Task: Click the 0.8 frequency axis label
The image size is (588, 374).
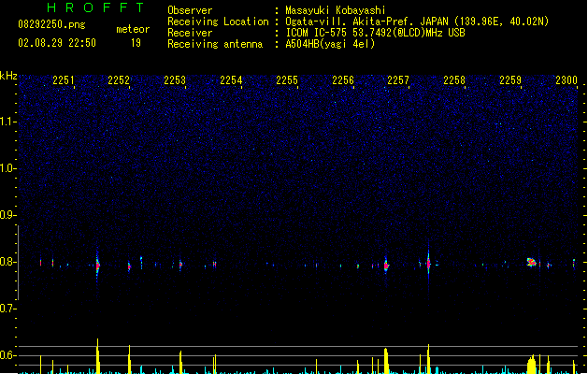Action: pyautogui.click(x=7, y=262)
